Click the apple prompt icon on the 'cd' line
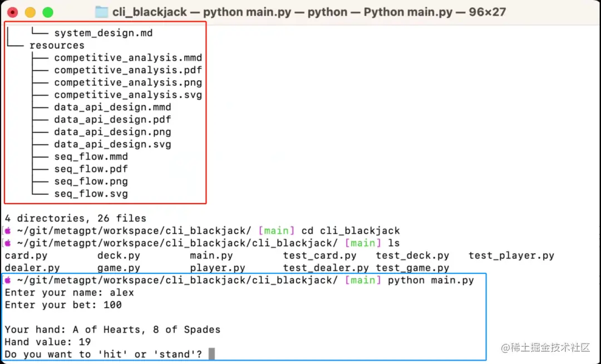 [x=8, y=230]
